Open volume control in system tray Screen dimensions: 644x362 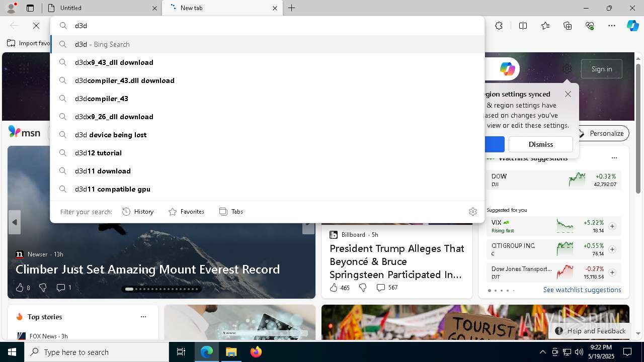click(579, 352)
